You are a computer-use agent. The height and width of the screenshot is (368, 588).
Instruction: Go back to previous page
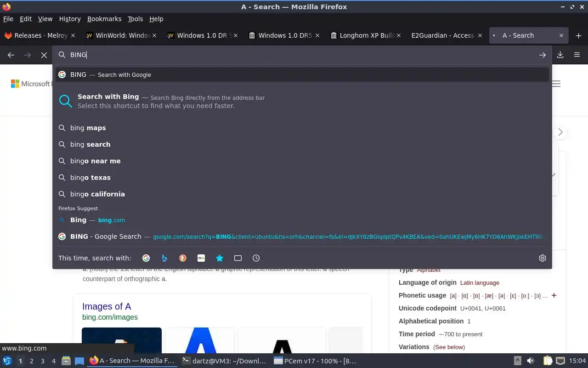click(11, 55)
